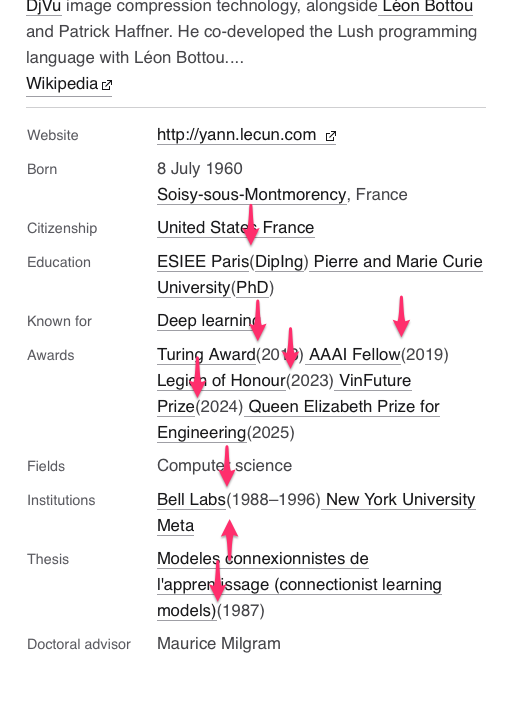Click the DipIng degree link
Image resolution: width=521 pixels, height=718 pixels.
point(281,261)
